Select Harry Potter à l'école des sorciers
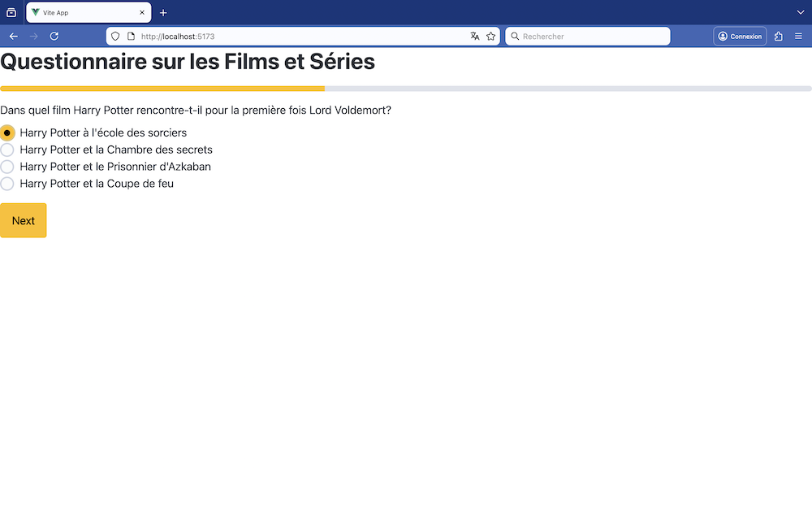812x508 pixels. pyautogui.click(x=7, y=132)
